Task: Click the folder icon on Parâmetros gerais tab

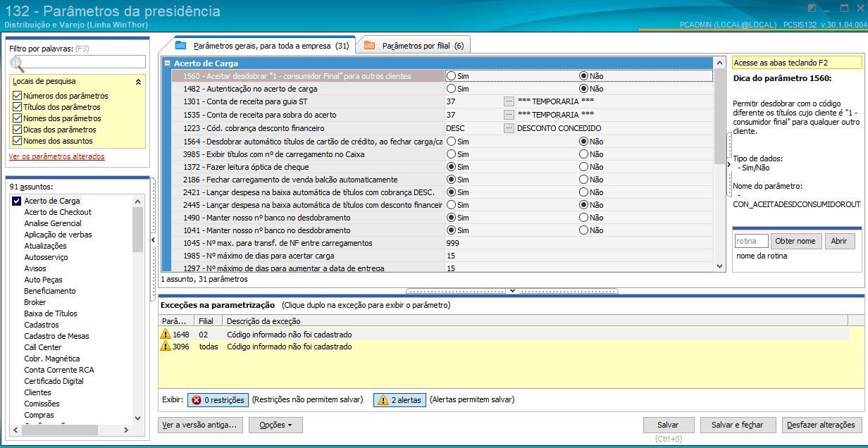Action: 180,45
